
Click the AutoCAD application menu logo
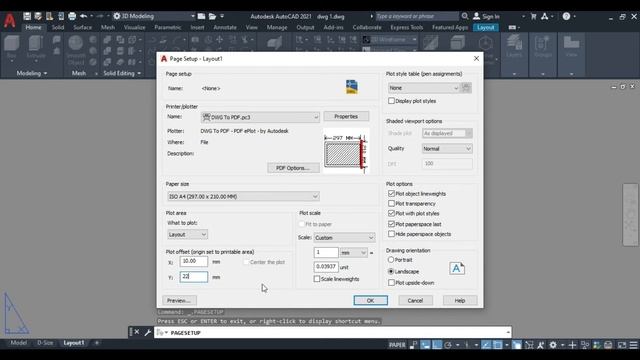[x=9, y=20]
